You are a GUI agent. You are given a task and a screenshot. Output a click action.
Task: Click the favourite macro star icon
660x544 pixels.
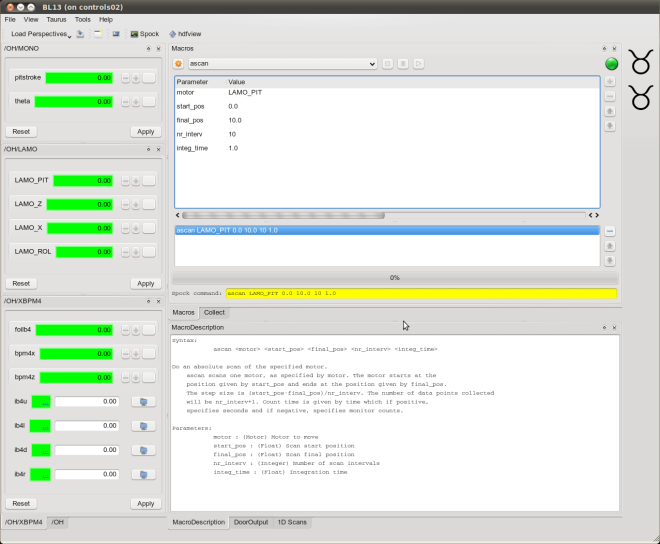pos(178,64)
